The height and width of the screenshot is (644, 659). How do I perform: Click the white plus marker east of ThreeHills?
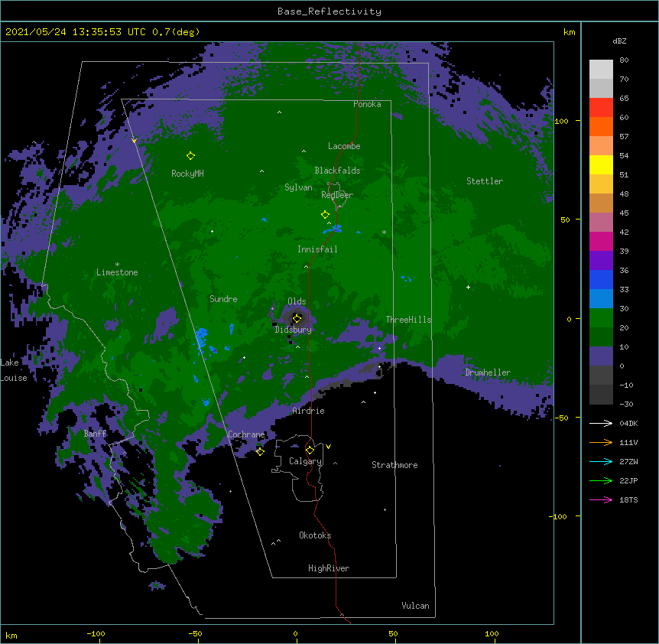click(468, 287)
